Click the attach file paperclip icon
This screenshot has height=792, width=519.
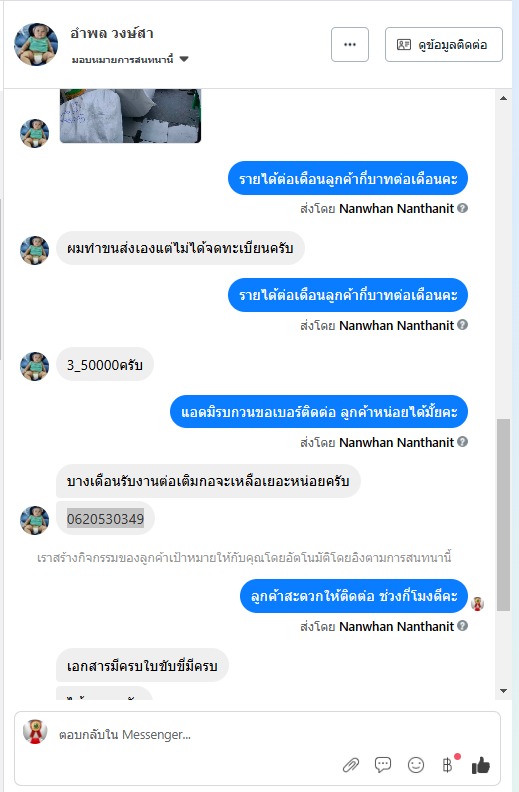[351, 765]
